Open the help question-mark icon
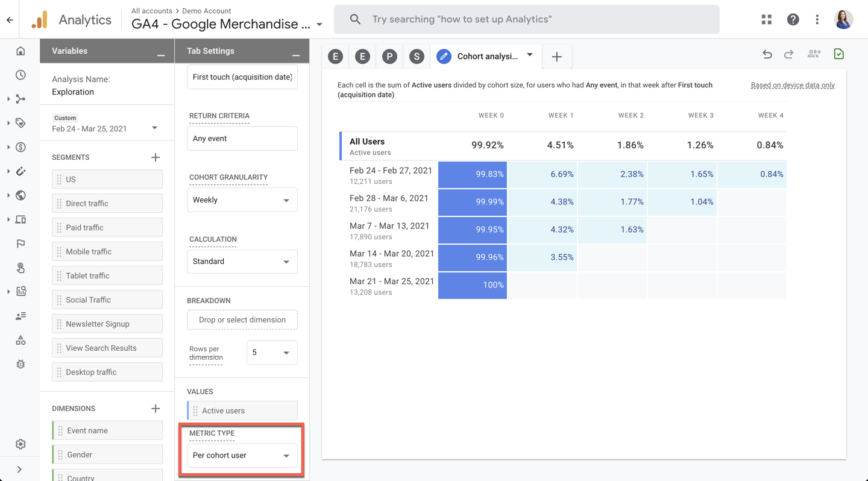The height and width of the screenshot is (481, 868). click(793, 19)
